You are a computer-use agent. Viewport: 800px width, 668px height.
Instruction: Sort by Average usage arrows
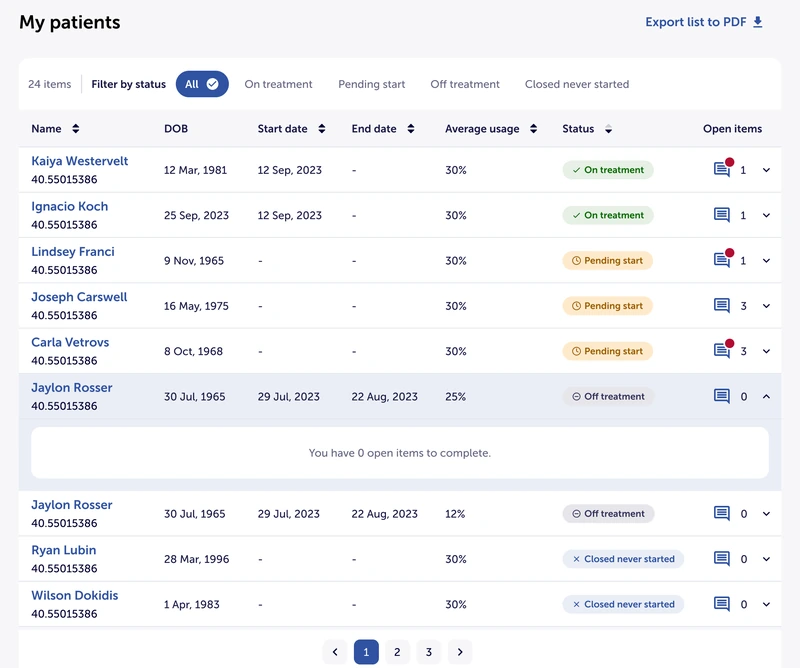[533, 129]
